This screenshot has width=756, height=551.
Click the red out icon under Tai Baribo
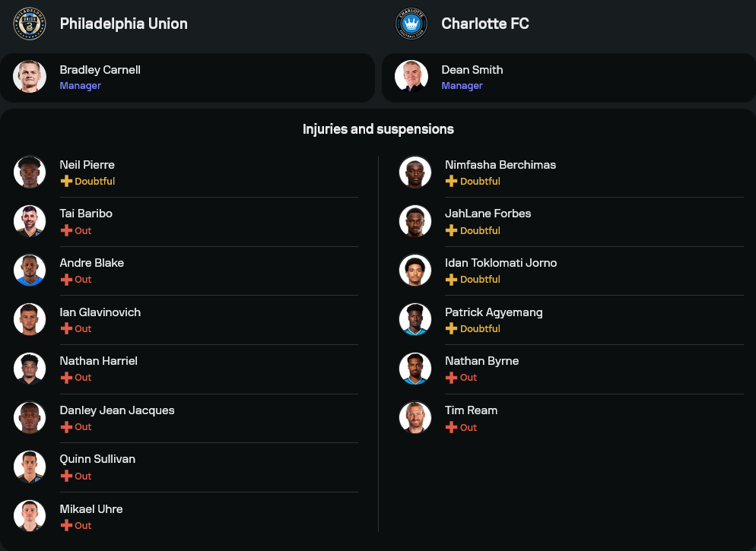[66, 230]
